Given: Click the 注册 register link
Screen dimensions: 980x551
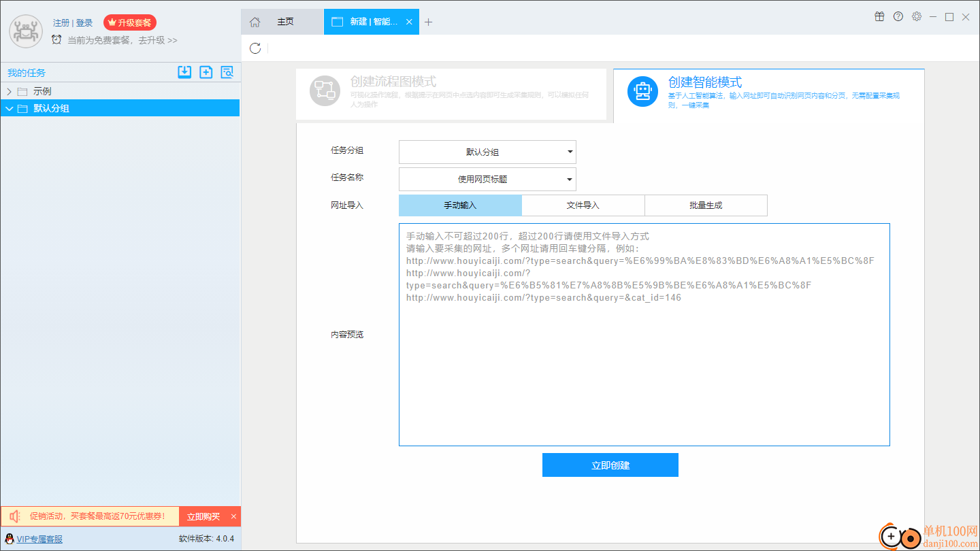Looking at the screenshot, I should pyautogui.click(x=61, y=23).
